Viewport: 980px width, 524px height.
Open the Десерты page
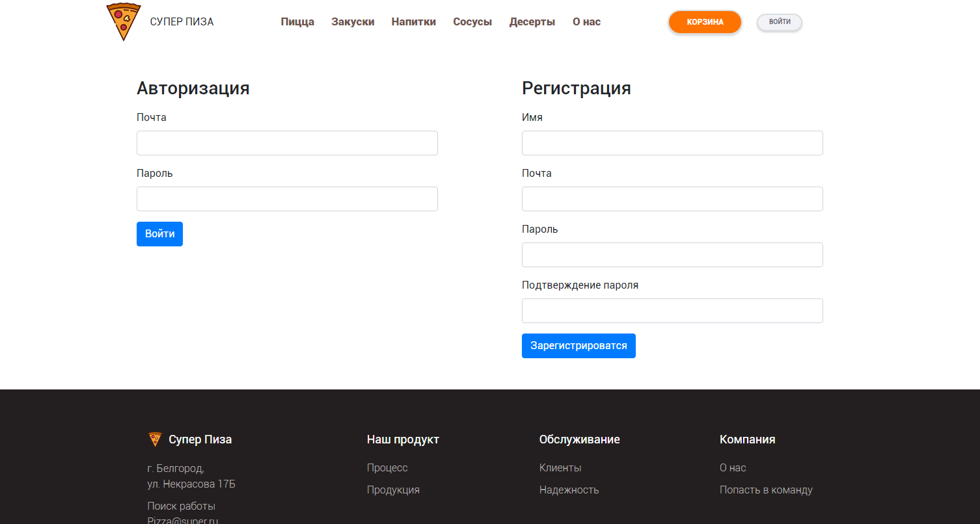(x=532, y=21)
